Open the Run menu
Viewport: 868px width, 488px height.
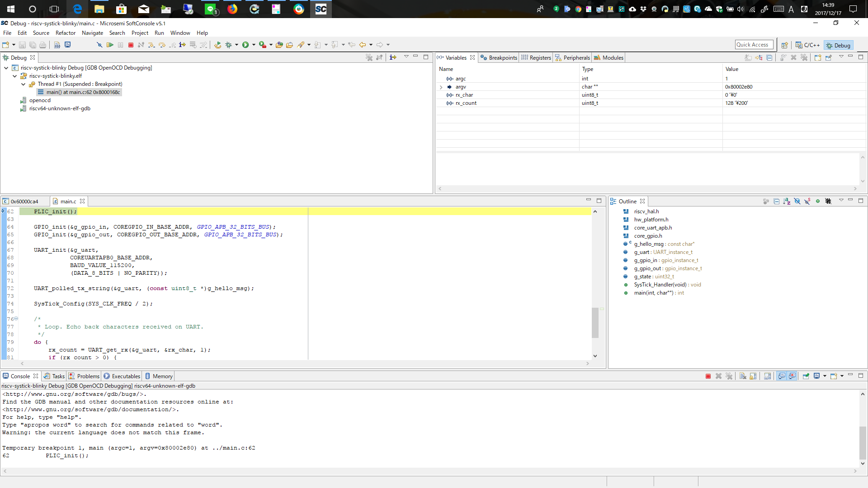[159, 33]
